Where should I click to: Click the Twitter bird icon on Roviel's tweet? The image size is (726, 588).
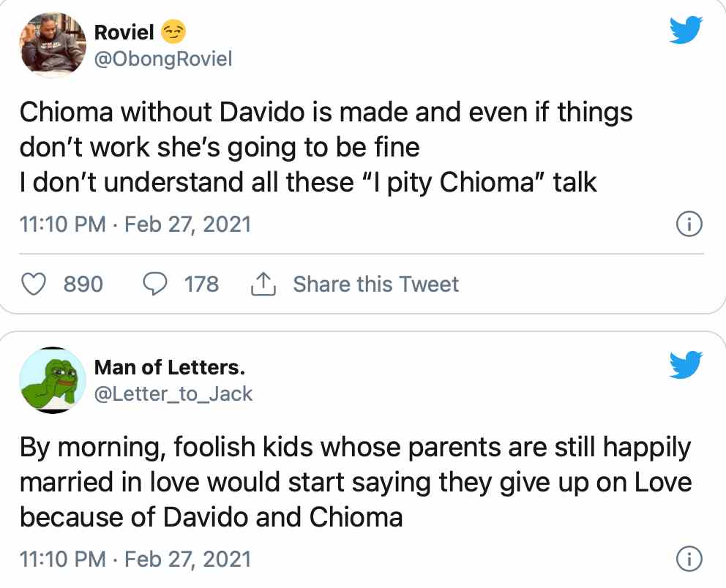(686, 31)
